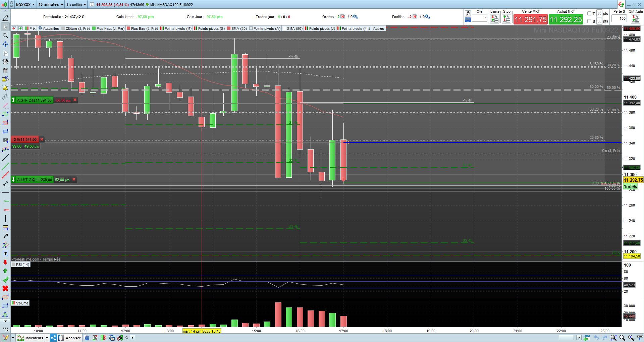Screen dimensions: 644x342
Task: Click the Analyser button
Action: pos(69,338)
